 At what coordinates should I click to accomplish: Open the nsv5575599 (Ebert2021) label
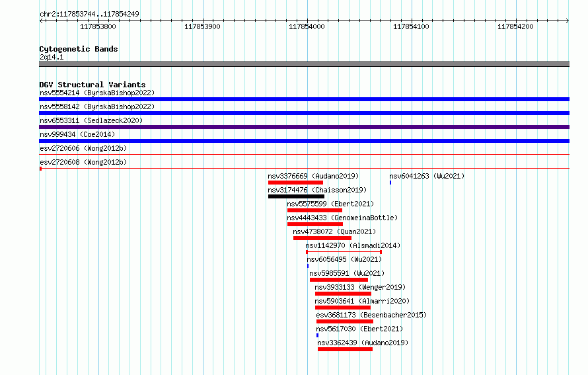point(330,204)
